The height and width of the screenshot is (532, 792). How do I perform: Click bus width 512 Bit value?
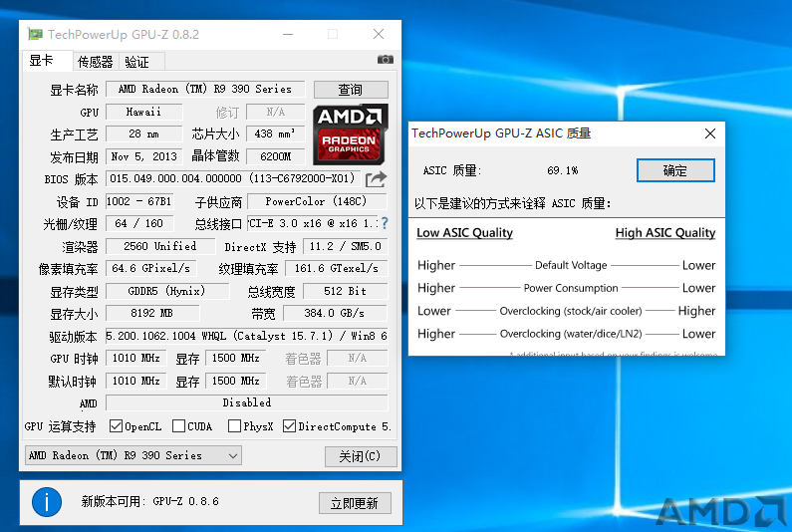point(345,291)
